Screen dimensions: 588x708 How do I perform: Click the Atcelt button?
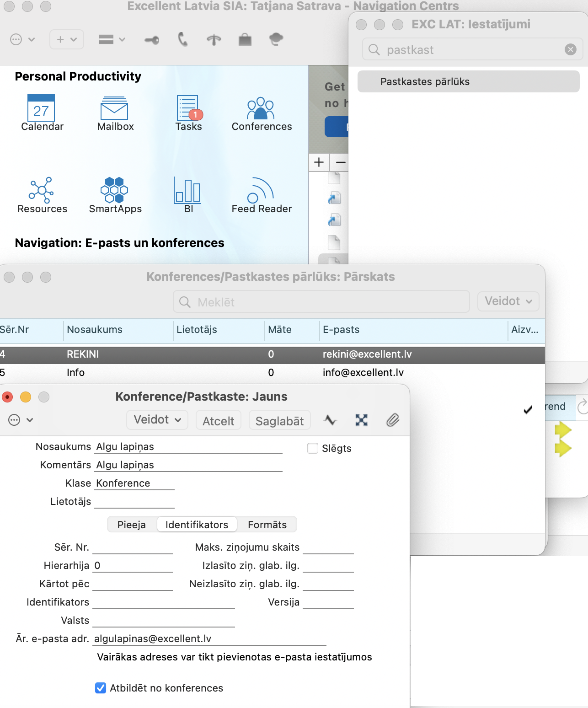click(x=218, y=421)
